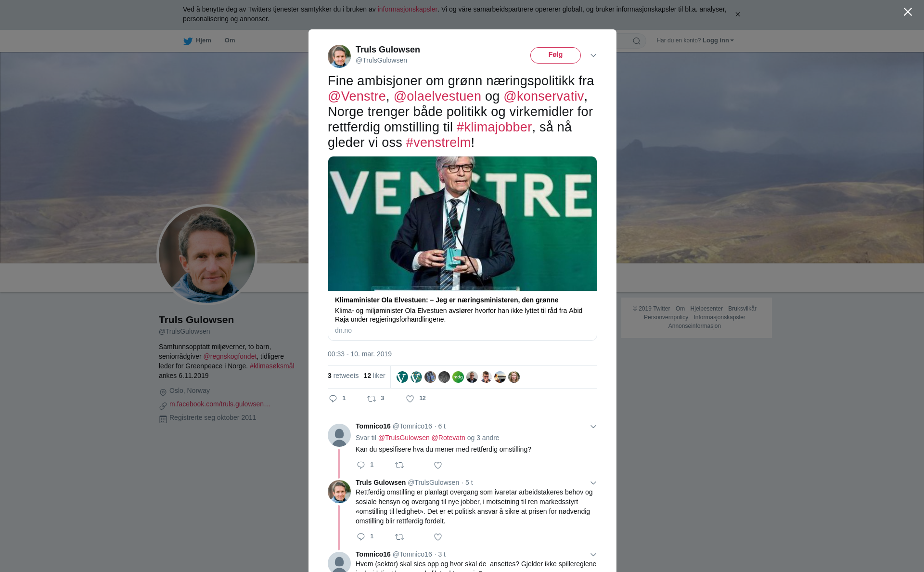Open options chevron on Tomnico16's 6 t reply
924x572 pixels.
pos(593,427)
